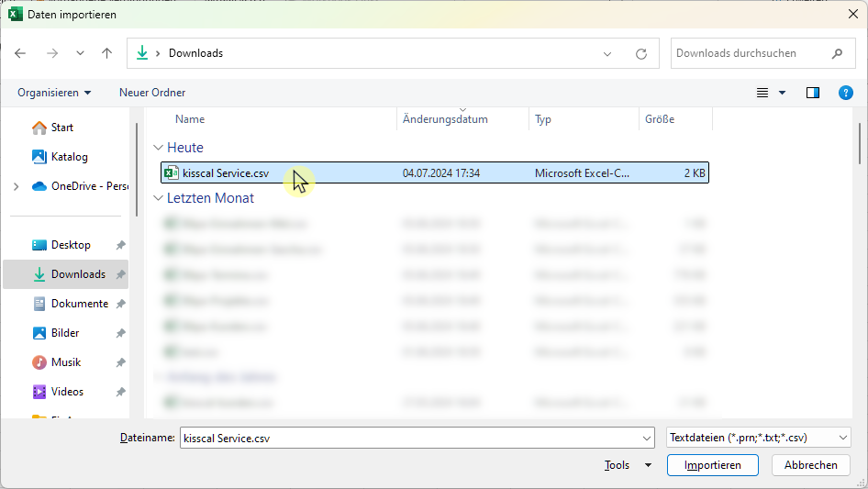
Task: Click the pin icon beside Bilder
Action: tap(121, 333)
